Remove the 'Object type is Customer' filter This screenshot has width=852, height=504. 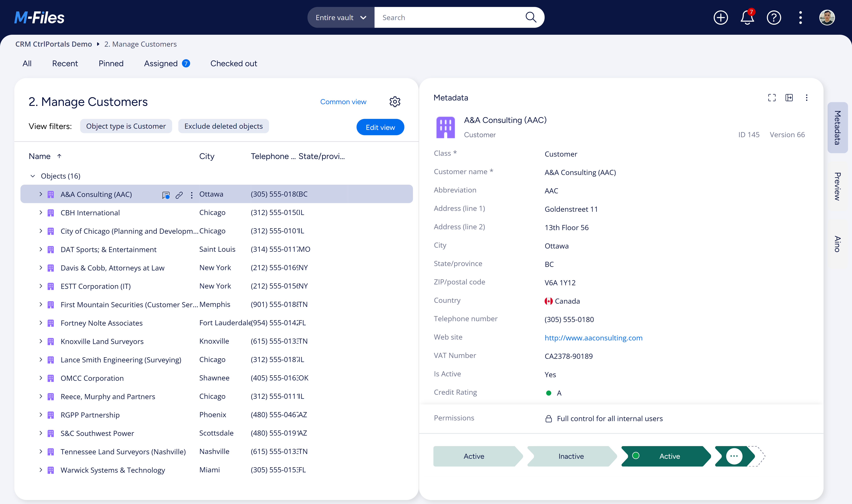[126, 126]
